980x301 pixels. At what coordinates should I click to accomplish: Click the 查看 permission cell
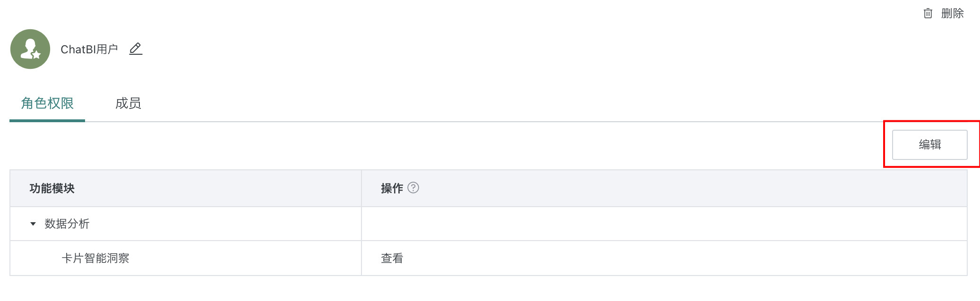click(x=392, y=258)
